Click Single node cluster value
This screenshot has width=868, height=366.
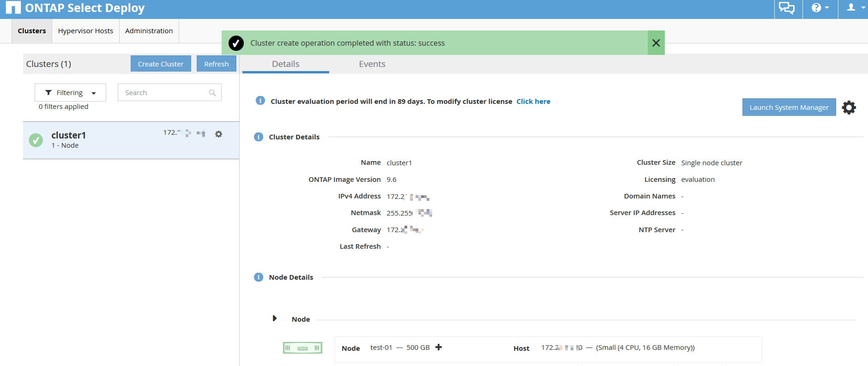(711, 163)
